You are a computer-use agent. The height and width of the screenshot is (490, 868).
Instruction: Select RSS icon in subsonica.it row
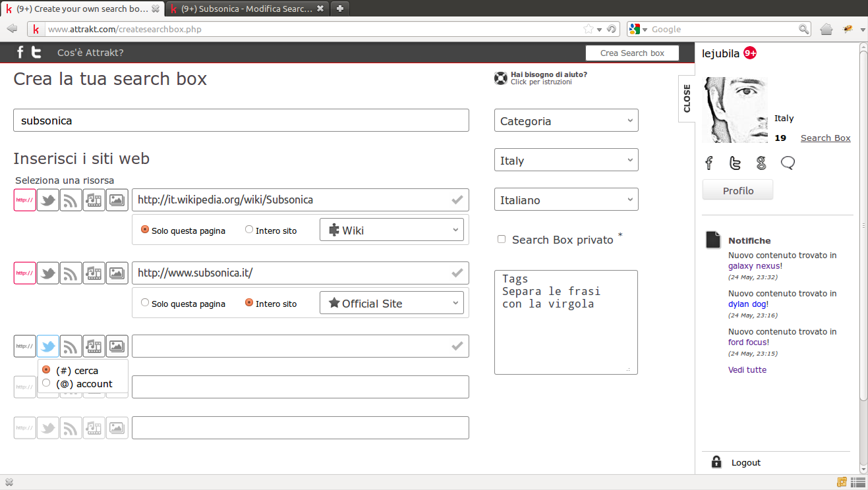pyautogui.click(x=71, y=273)
